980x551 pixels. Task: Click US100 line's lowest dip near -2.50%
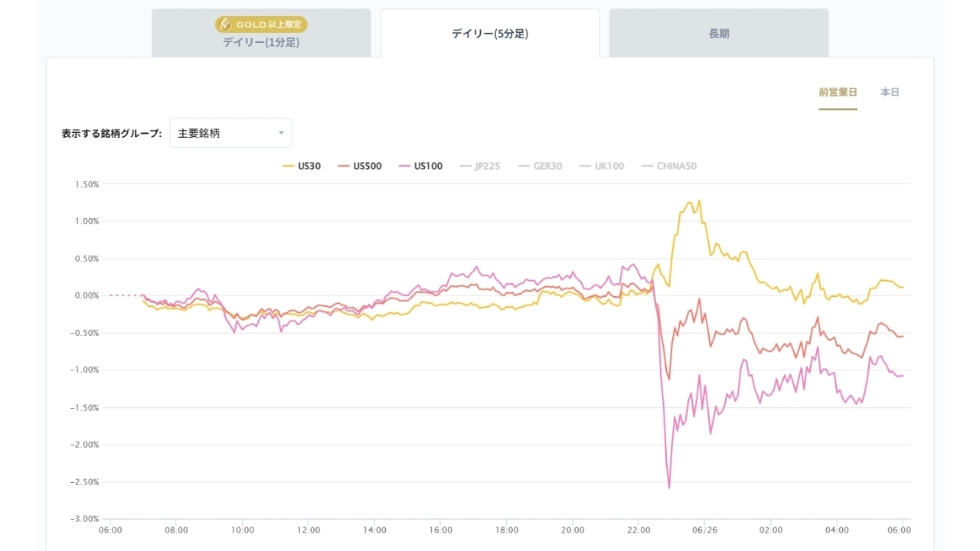coord(669,487)
